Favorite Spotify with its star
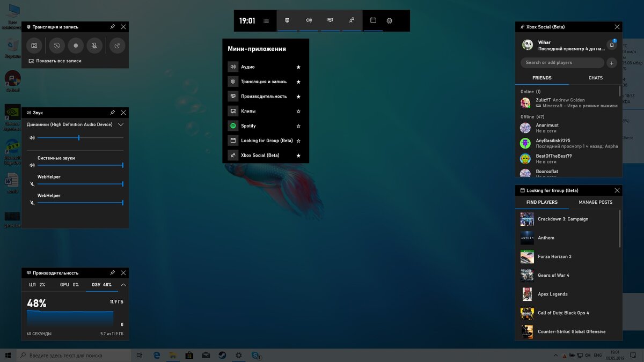 point(298,126)
